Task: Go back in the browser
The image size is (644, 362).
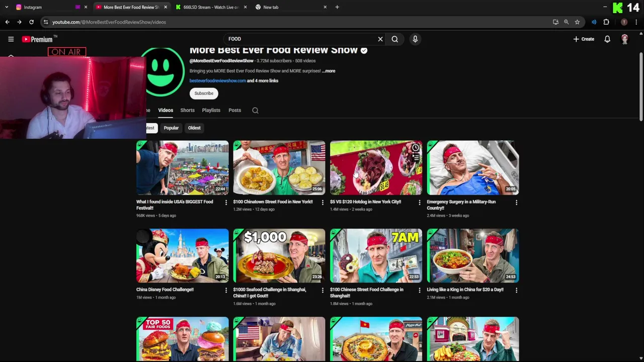Action: (x=7, y=22)
